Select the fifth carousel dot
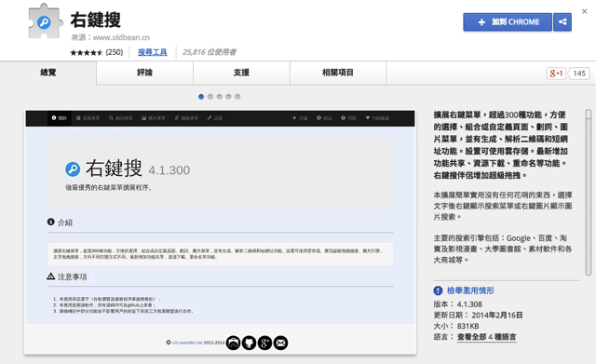 point(237,97)
